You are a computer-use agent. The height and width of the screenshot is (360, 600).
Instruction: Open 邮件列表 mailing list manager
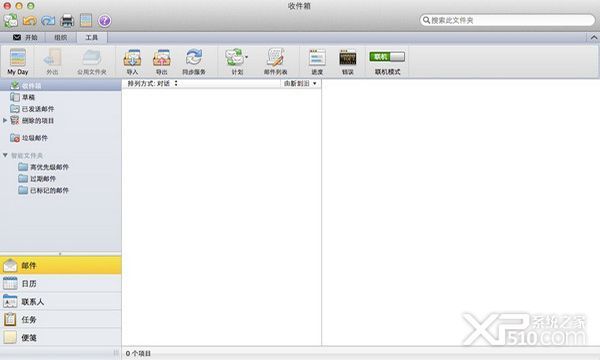276,62
